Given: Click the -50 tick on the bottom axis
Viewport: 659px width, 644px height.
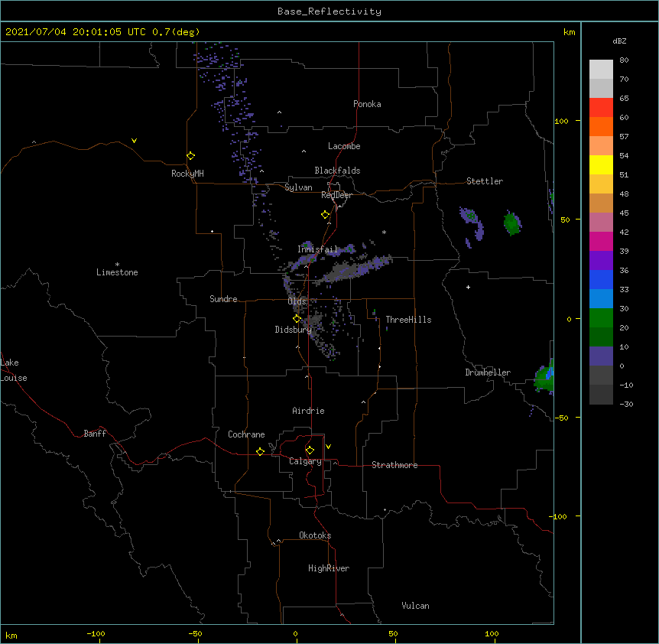Looking at the screenshot, I should (x=195, y=633).
